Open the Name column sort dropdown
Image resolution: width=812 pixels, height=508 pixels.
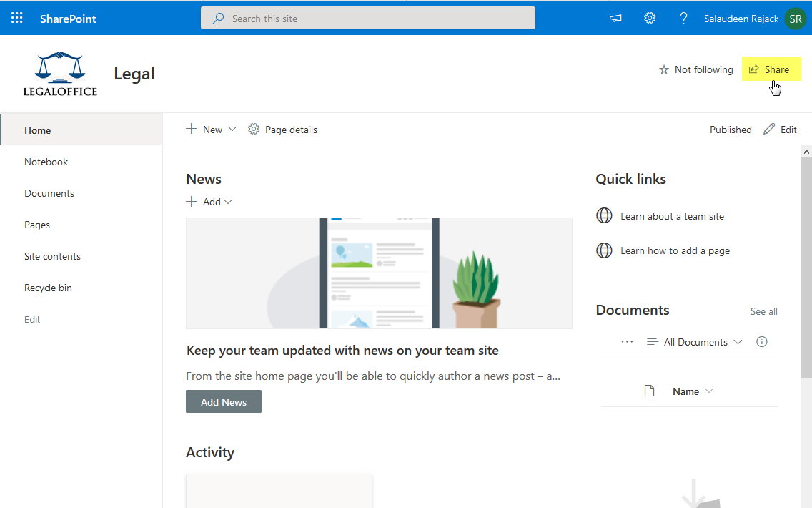tap(708, 391)
